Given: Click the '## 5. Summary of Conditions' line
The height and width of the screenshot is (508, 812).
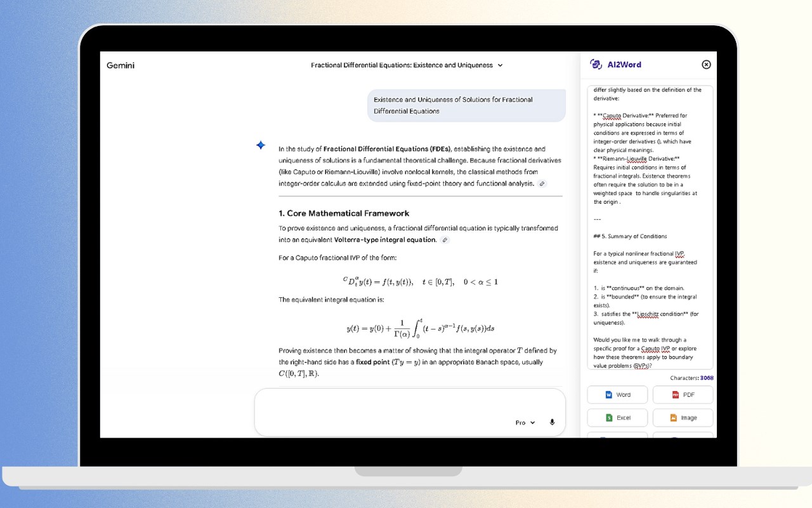Looking at the screenshot, I should coord(630,236).
